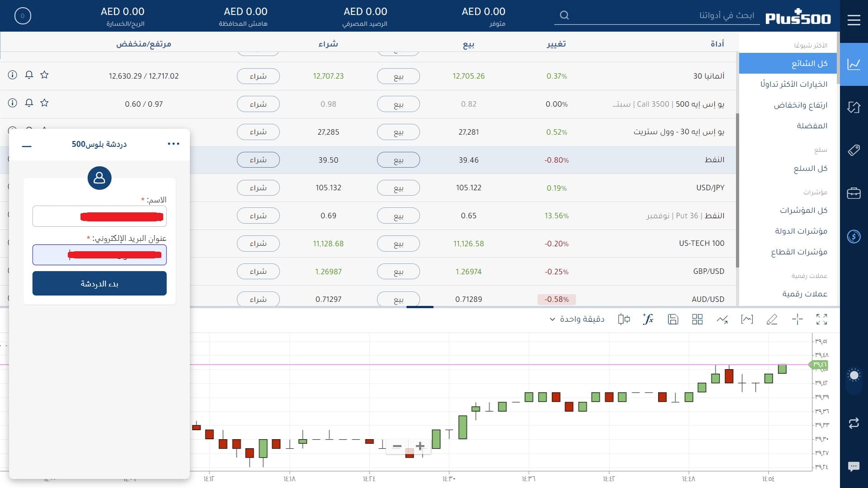Screen dimensions: 868x488
Task: Click 'بدء الدردشة' start chat button
Action: (99, 283)
